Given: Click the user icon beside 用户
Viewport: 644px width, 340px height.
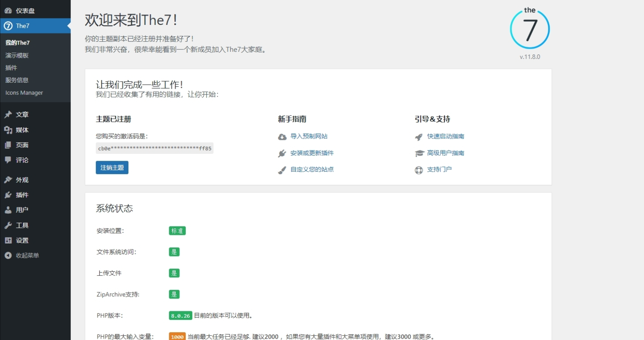Looking at the screenshot, I should (8, 210).
